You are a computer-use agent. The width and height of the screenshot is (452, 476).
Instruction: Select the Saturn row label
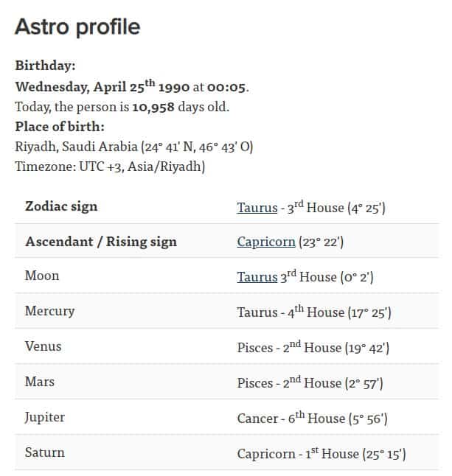44,452
